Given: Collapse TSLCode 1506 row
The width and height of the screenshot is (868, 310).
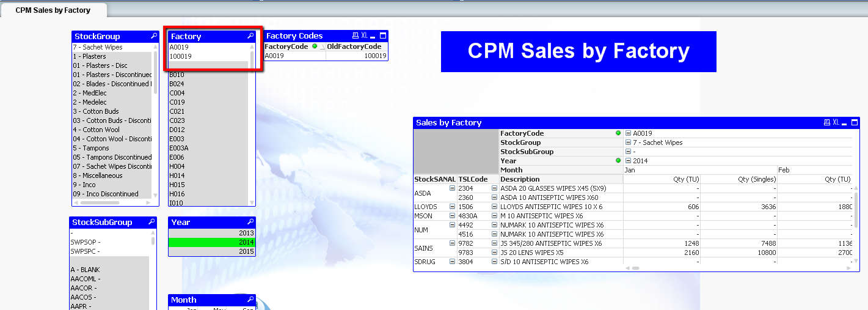Looking at the screenshot, I should tap(494, 207).
